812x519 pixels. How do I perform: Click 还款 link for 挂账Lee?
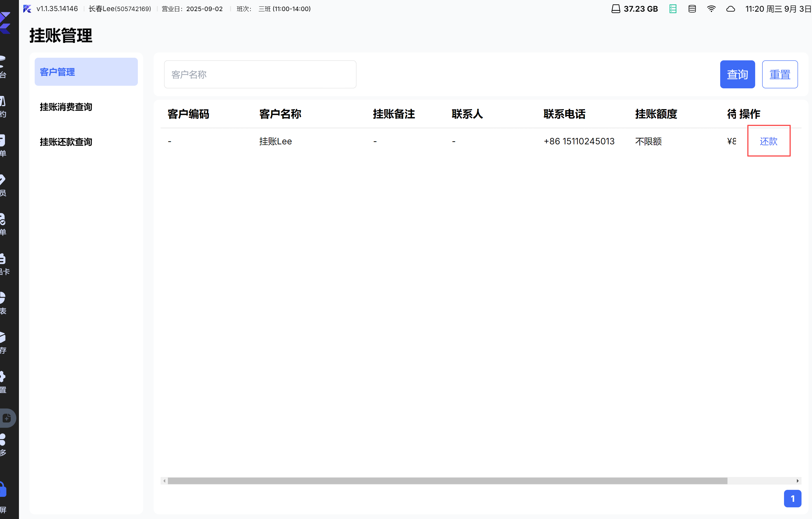click(x=768, y=141)
